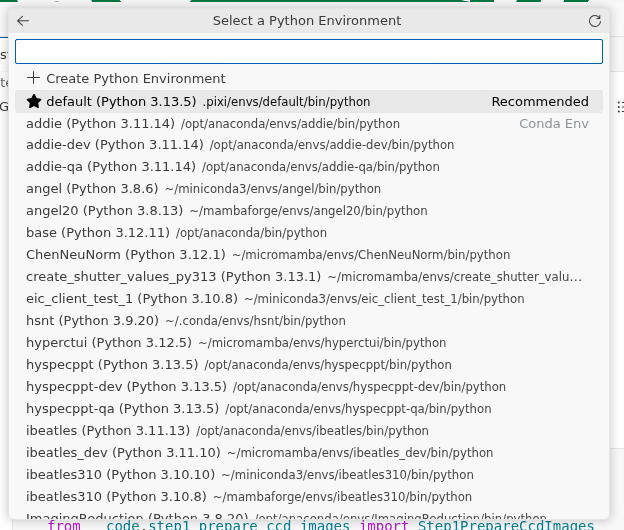Choose Create Python Environment option
This screenshot has height=530, width=624.
[135, 78]
